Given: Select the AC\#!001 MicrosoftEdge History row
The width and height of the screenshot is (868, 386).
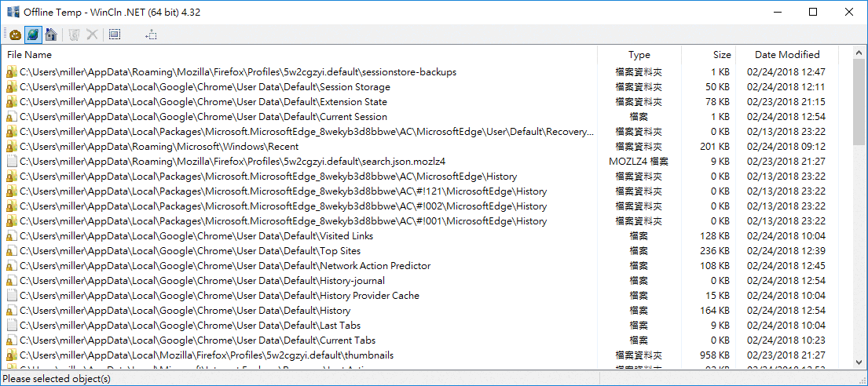Looking at the screenshot, I should click(x=284, y=221).
